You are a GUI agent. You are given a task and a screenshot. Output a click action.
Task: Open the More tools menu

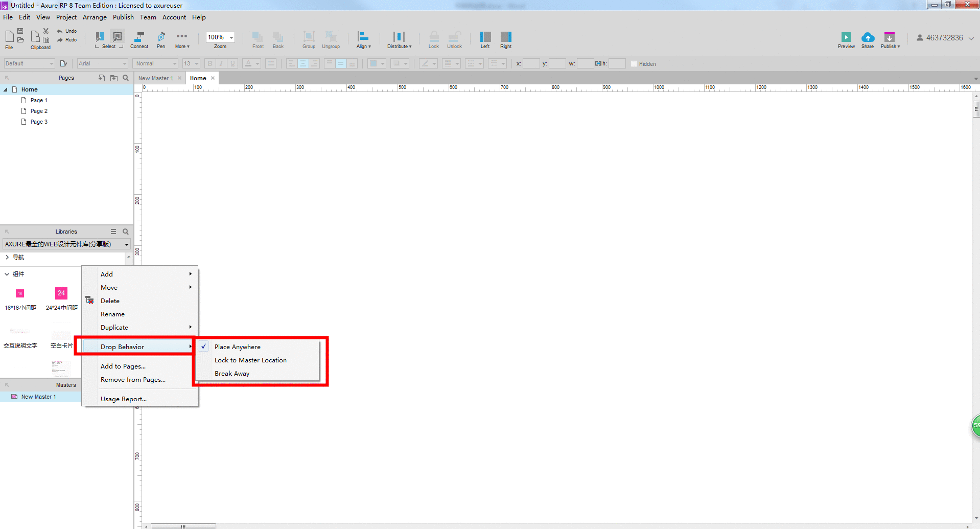[182, 40]
